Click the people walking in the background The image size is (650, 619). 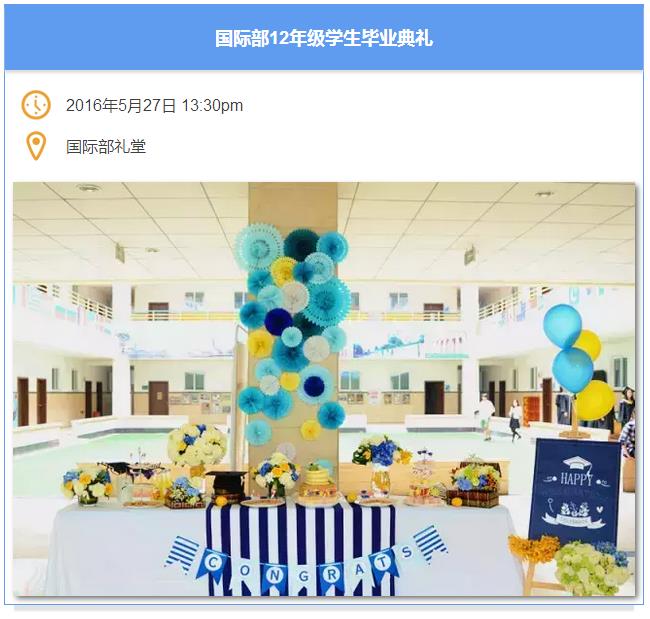499,418
